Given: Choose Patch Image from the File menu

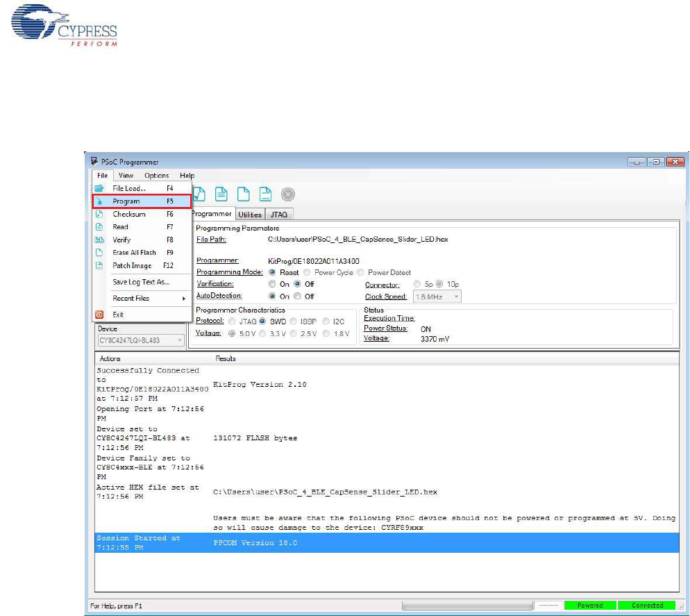Looking at the screenshot, I should [142, 265].
